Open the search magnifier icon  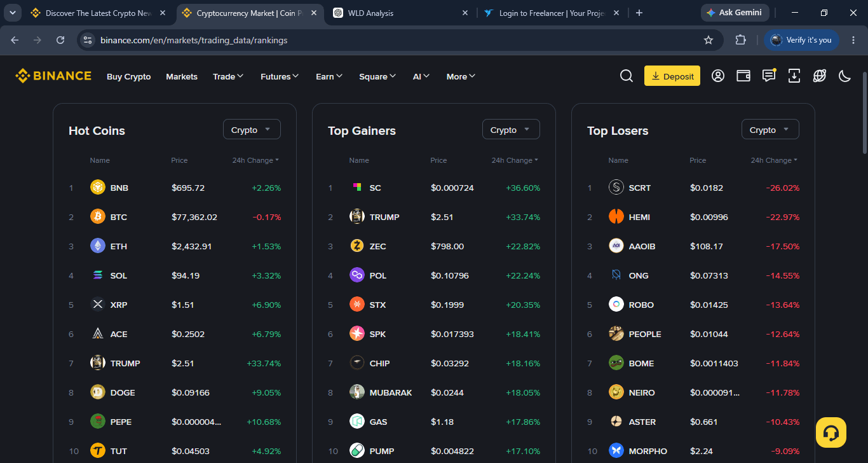pos(627,76)
